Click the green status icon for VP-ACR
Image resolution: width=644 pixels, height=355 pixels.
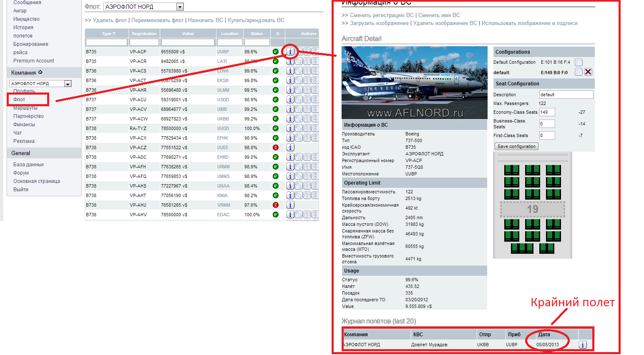[x=276, y=61]
